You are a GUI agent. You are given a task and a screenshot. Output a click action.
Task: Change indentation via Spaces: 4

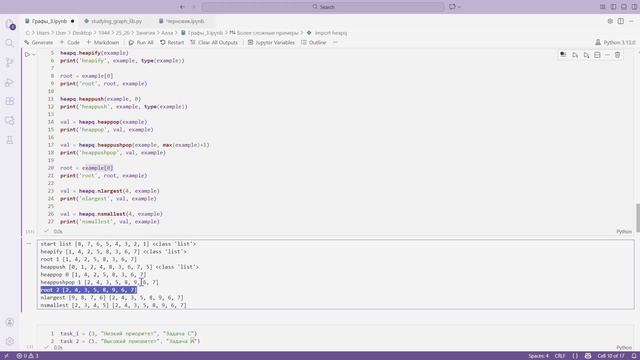click(x=538, y=356)
